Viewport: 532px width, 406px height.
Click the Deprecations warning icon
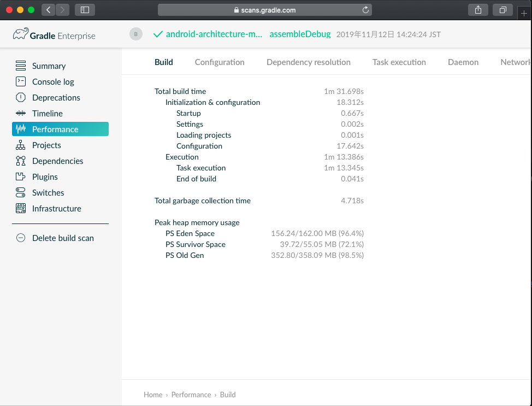21,97
